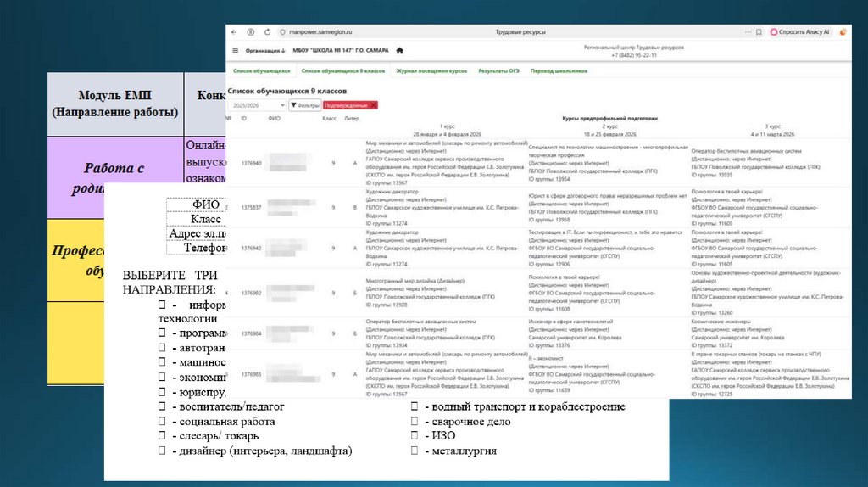Open 'Результаты ОГЭ' tab
868x487 pixels.
[498, 71]
